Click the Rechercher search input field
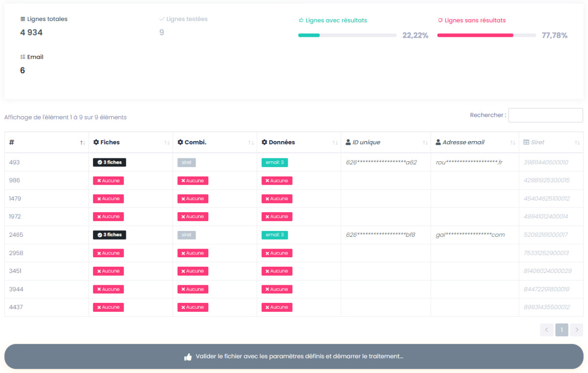This screenshot has height=373, width=588. pos(545,115)
